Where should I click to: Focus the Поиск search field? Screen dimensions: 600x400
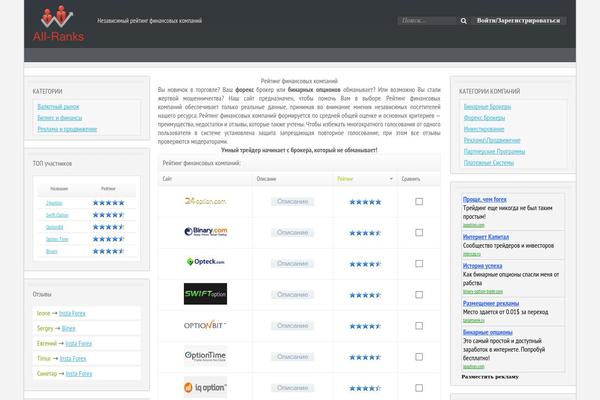pos(428,21)
